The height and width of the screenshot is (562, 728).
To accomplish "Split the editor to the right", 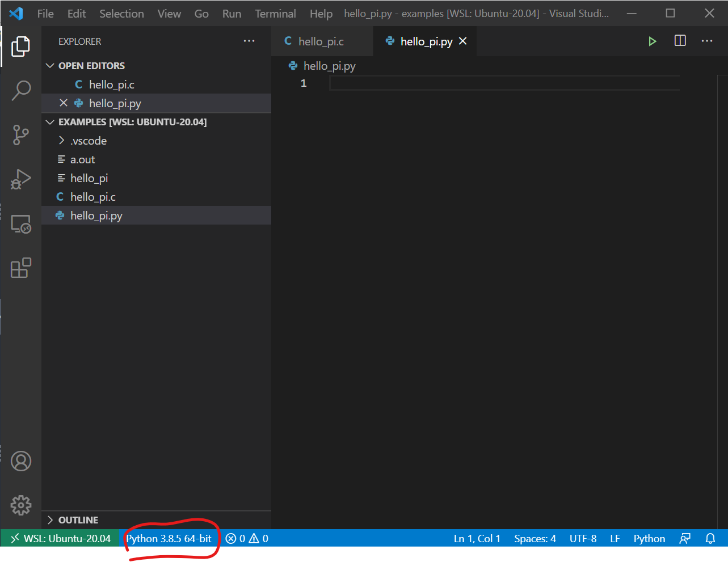I will click(x=680, y=41).
